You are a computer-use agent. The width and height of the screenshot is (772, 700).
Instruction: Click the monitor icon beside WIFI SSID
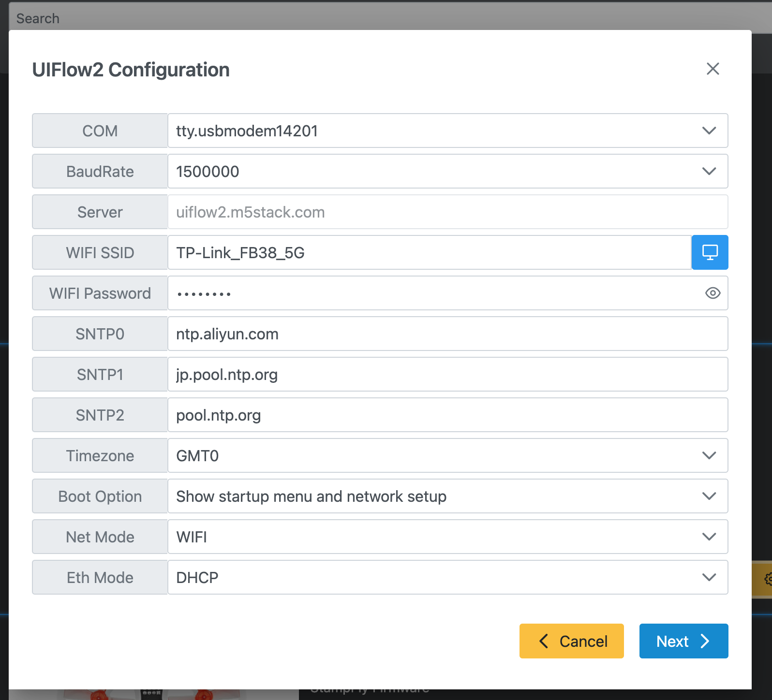(710, 252)
